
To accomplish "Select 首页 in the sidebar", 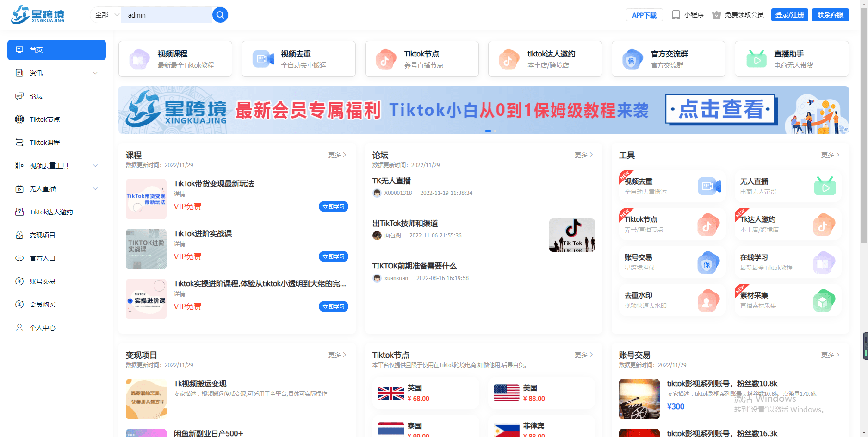I will pos(56,50).
